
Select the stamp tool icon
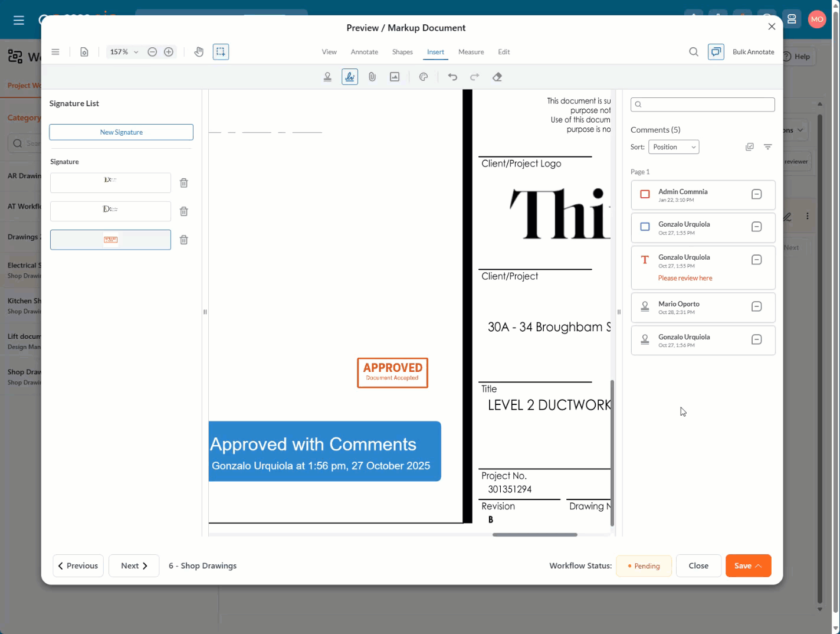point(327,77)
